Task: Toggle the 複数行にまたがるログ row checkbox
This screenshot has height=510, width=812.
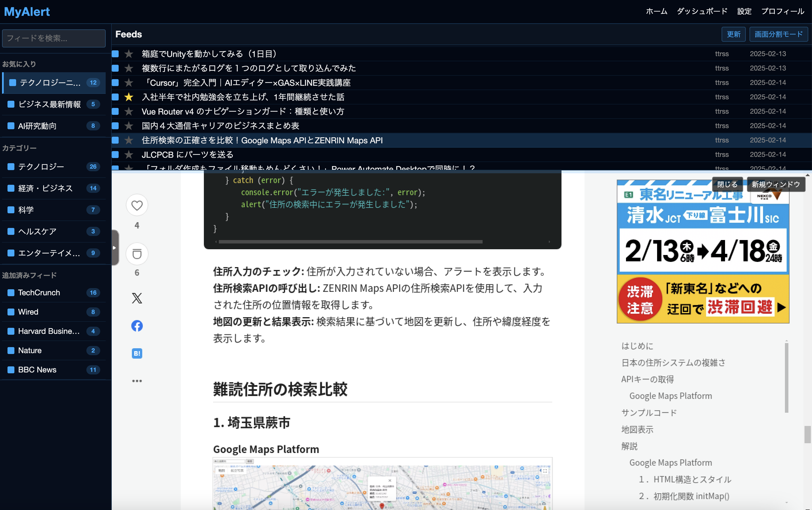Action: pos(115,68)
